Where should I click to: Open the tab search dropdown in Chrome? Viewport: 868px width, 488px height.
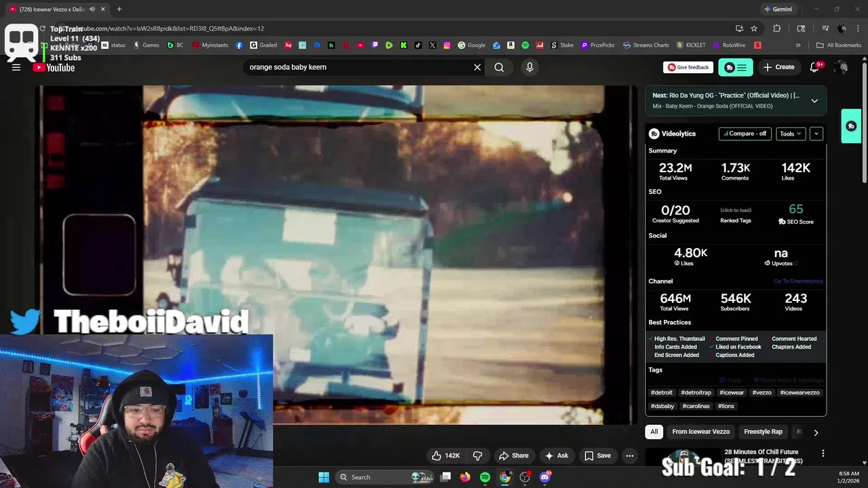coord(801,28)
